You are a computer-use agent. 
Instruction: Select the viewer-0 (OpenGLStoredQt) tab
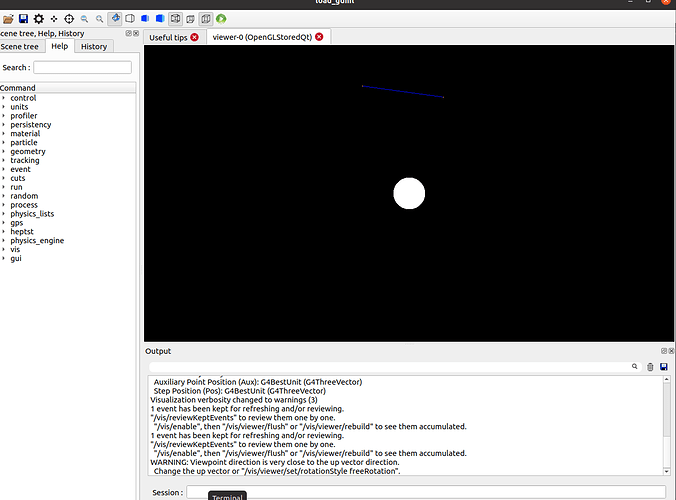coord(262,37)
